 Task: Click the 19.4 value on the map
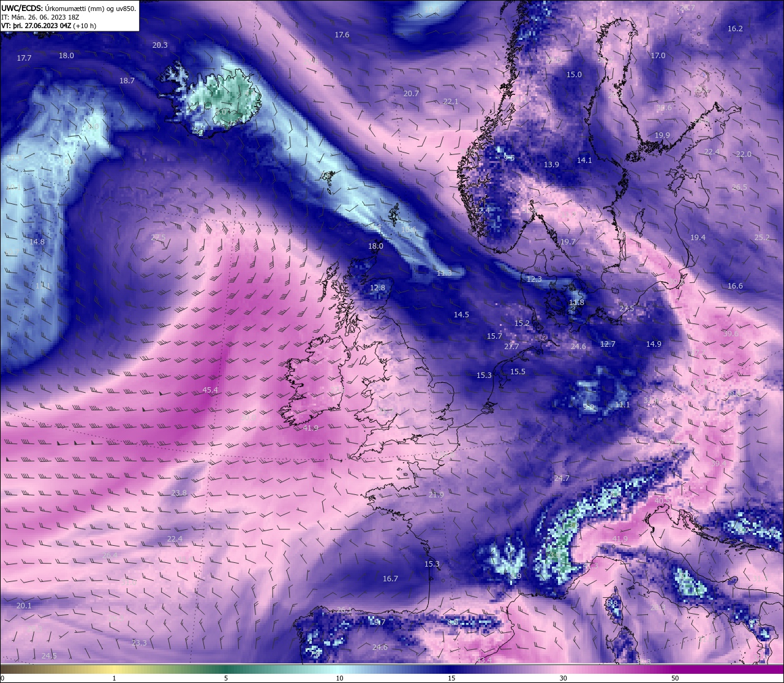click(x=698, y=238)
